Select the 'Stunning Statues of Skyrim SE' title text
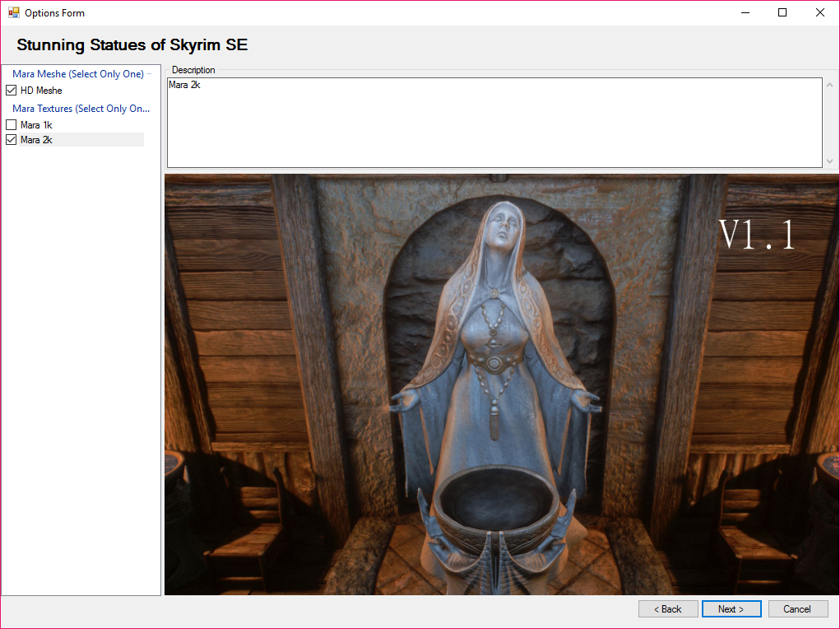This screenshot has width=840, height=629. click(x=132, y=44)
